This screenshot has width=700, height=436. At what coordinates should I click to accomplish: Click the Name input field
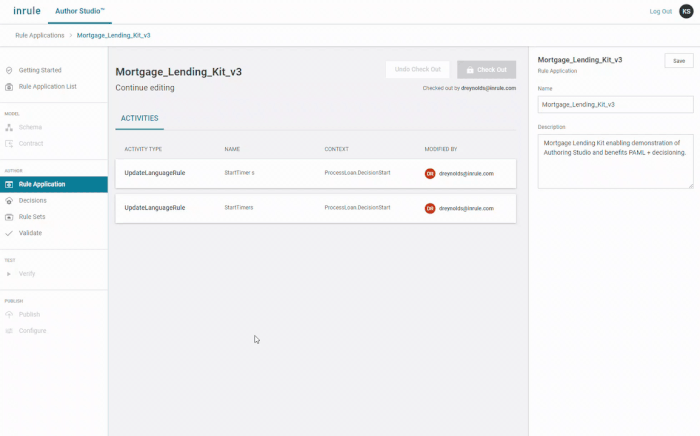tap(615, 104)
